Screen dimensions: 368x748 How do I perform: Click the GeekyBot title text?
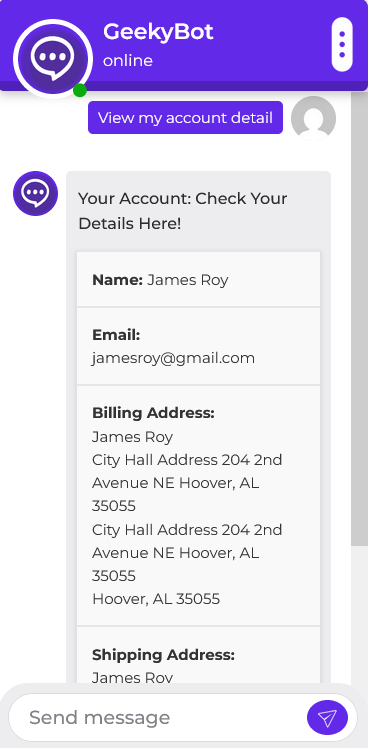158,32
